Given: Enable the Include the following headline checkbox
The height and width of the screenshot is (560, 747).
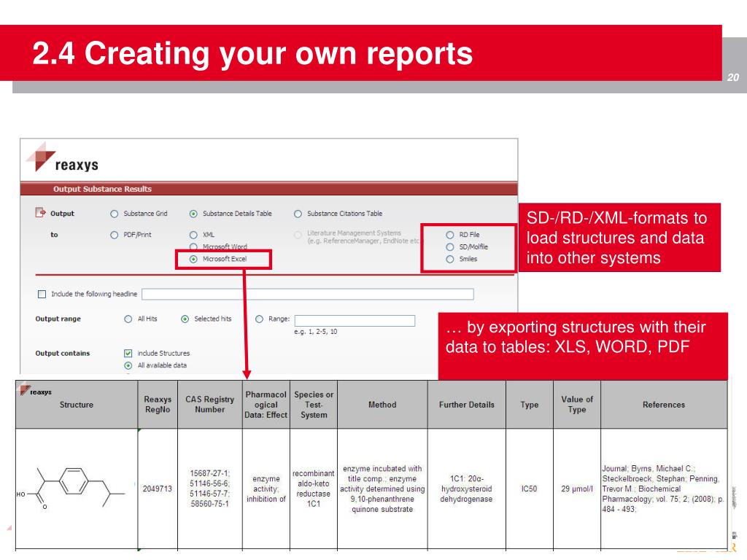Looking at the screenshot, I should 42,295.
